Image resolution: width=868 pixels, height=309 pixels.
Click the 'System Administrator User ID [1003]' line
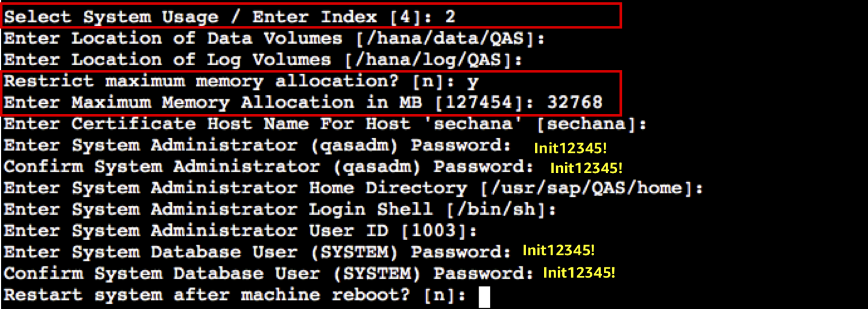pos(241,231)
